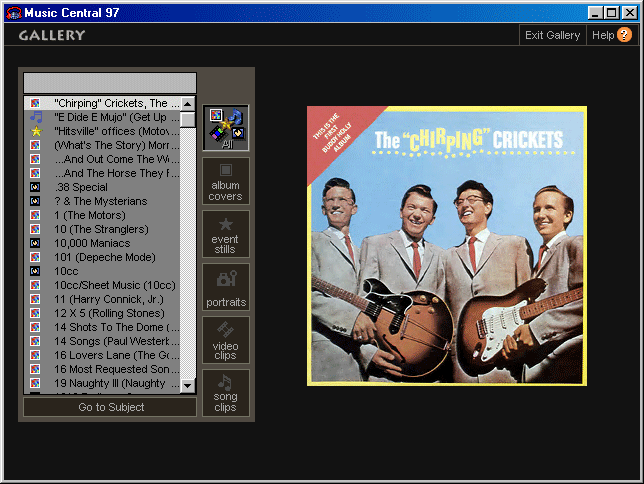The width and height of the screenshot is (644, 484).
Task: Click album icon beside (What's The Story) Morning
Action: [35, 145]
